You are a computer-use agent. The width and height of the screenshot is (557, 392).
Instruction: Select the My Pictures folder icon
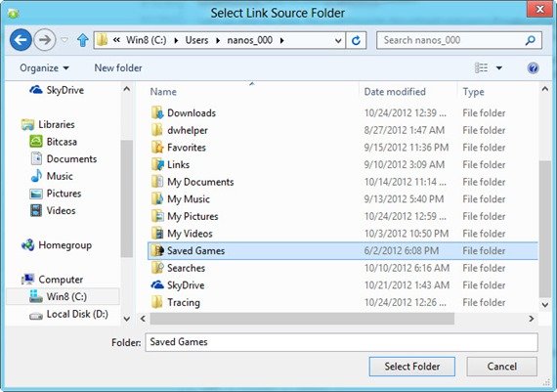[157, 216]
